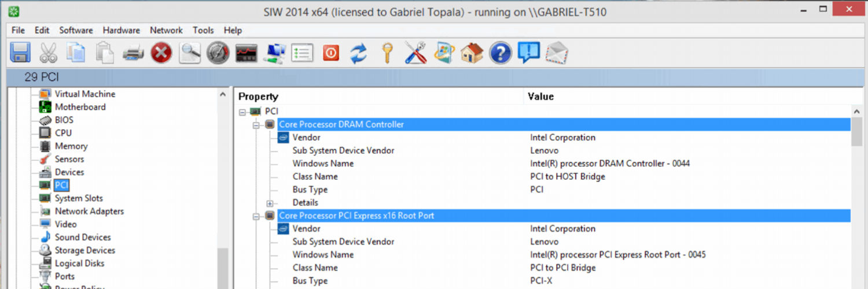Click the PCI to HOST Bridge value
Viewport: 868px width, 289px height.
pos(568,177)
